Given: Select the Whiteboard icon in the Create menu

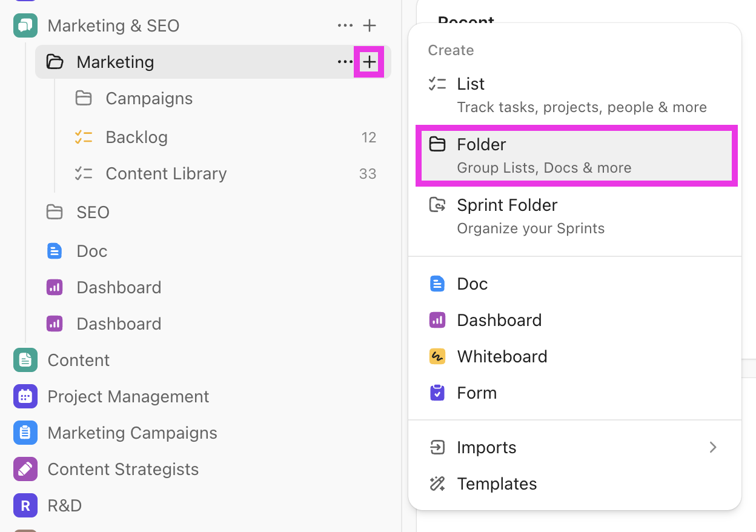Looking at the screenshot, I should coord(437,356).
